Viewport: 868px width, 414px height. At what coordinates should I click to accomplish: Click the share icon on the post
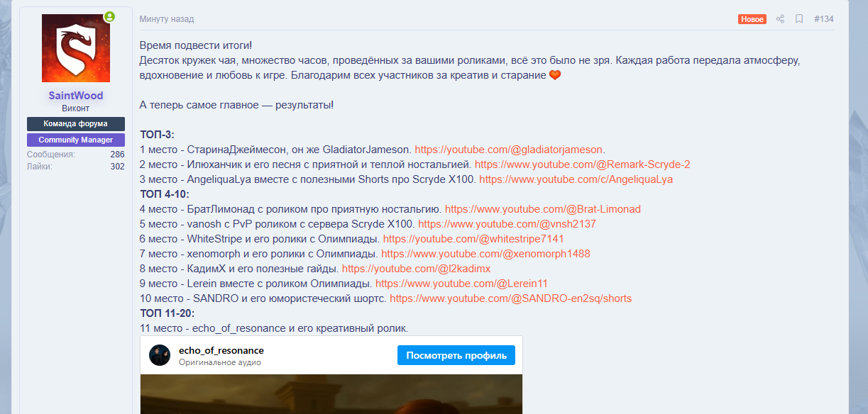coord(780,19)
